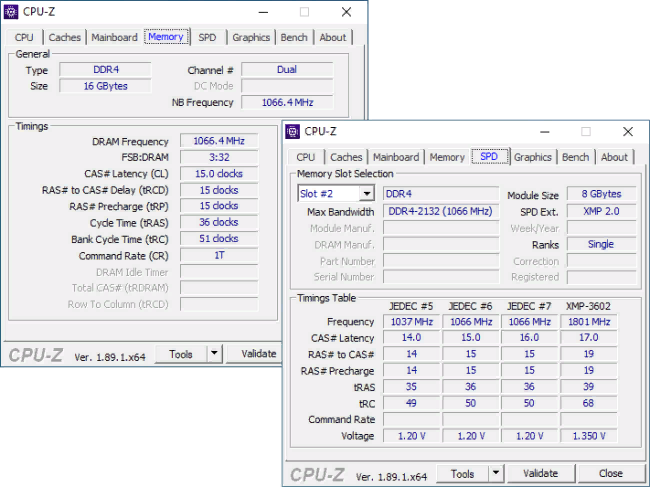650x487 pixels.
Task: Click the CPU-Z app icon in the back Memory window title bar
Action: pyautogui.click(x=11, y=12)
